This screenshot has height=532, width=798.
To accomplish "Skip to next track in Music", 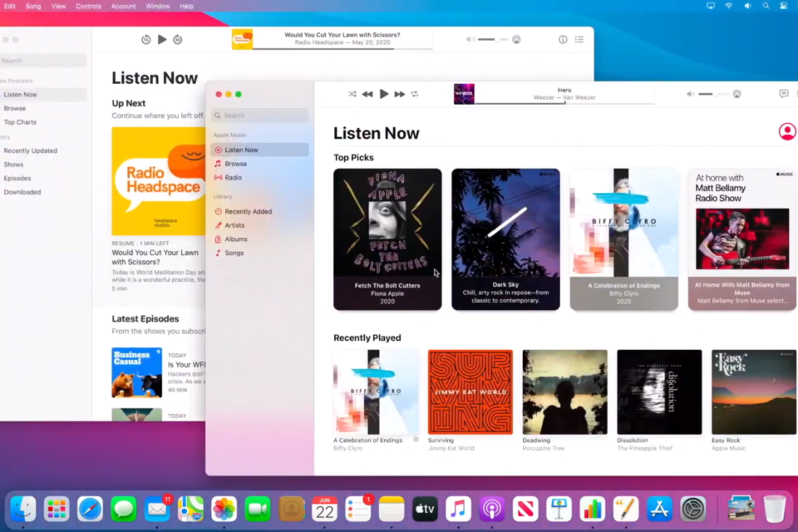I will pyautogui.click(x=400, y=94).
